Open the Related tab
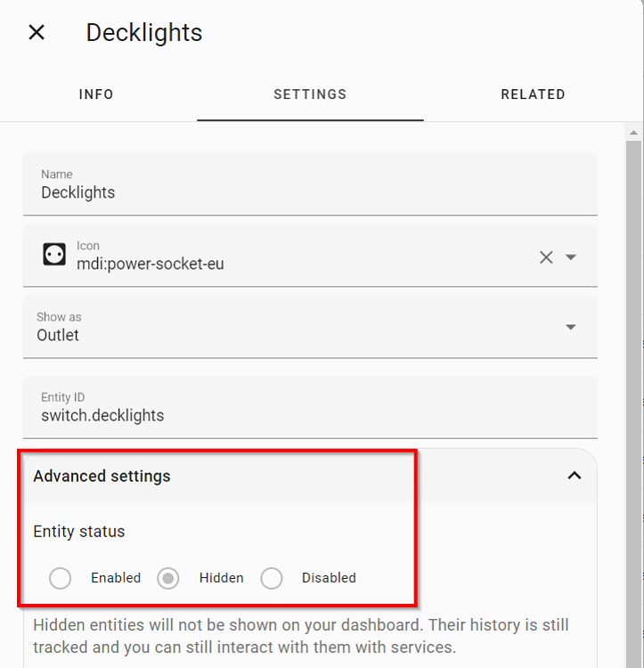The height and width of the screenshot is (668, 644). [x=533, y=94]
